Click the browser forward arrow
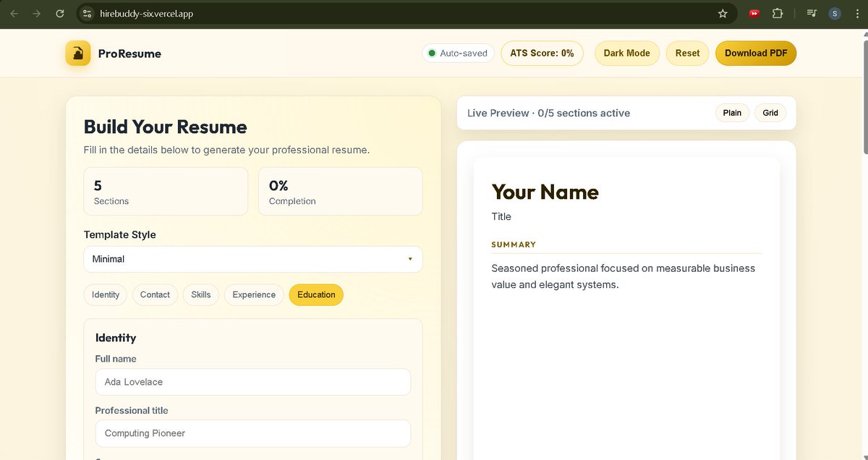The height and width of the screenshot is (460, 868). [x=37, y=13]
